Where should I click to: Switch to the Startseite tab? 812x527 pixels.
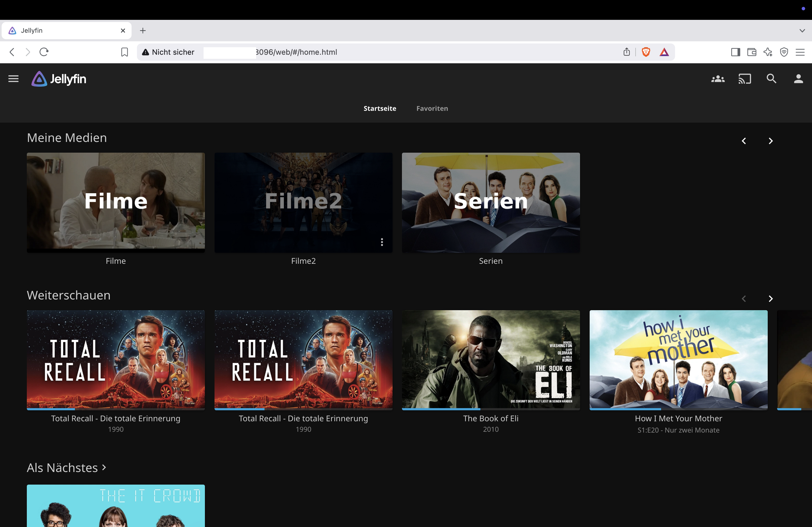pyautogui.click(x=380, y=108)
